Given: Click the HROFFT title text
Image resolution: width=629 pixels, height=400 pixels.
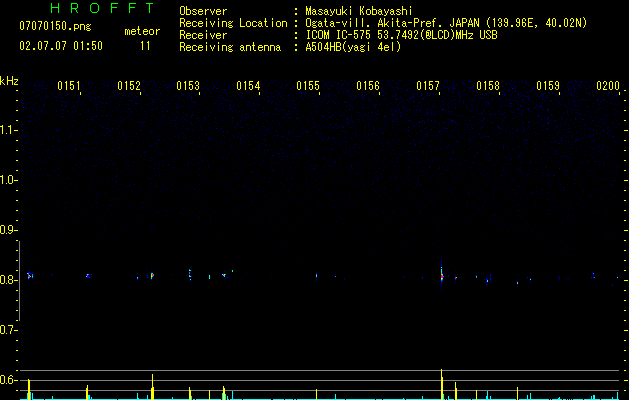Looking at the screenshot, I should coord(103,8).
